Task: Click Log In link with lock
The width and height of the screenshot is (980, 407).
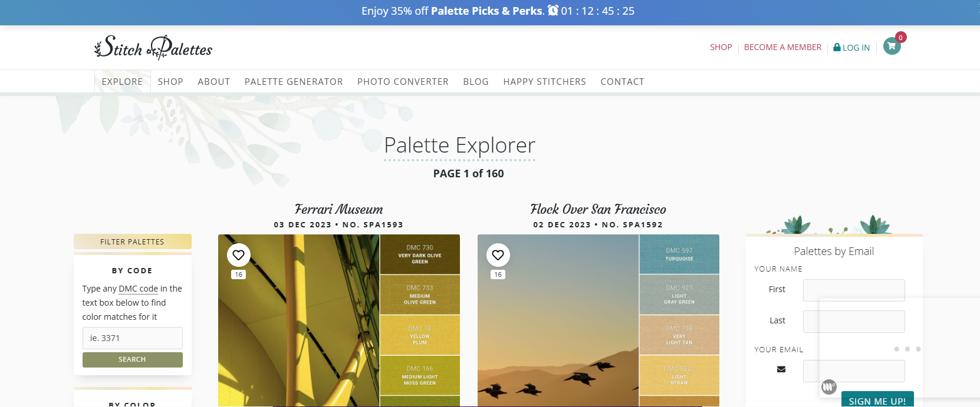Action: coord(852,48)
